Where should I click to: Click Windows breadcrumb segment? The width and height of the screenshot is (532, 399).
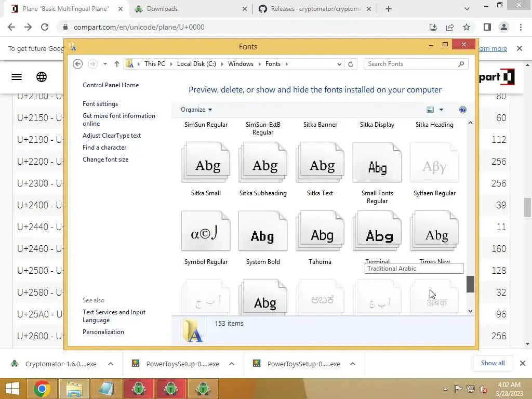(x=241, y=64)
